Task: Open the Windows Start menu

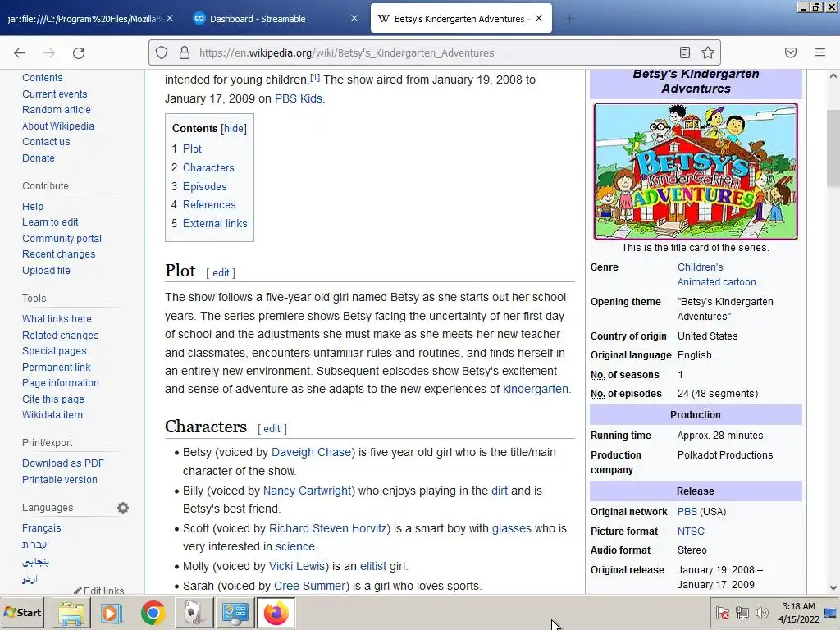Action: [23, 612]
